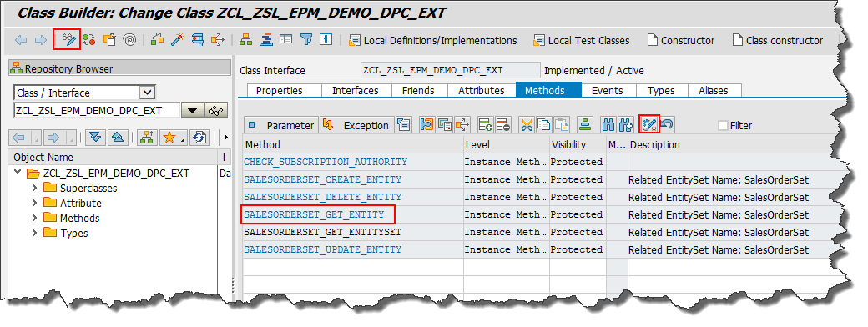Screen dimensions: 868x327
Task: Switch to the Interfaces tab
Action: 355,90
